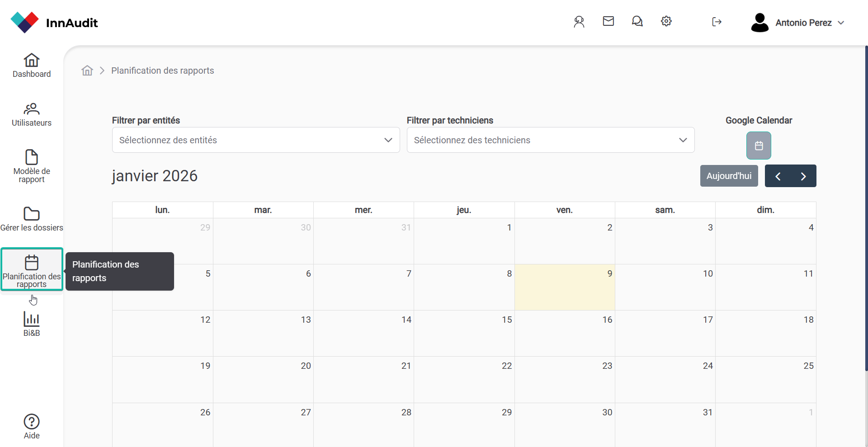
Task: Open settings gear in top bar
Action: pyautogui.click(x=666, y=21)
